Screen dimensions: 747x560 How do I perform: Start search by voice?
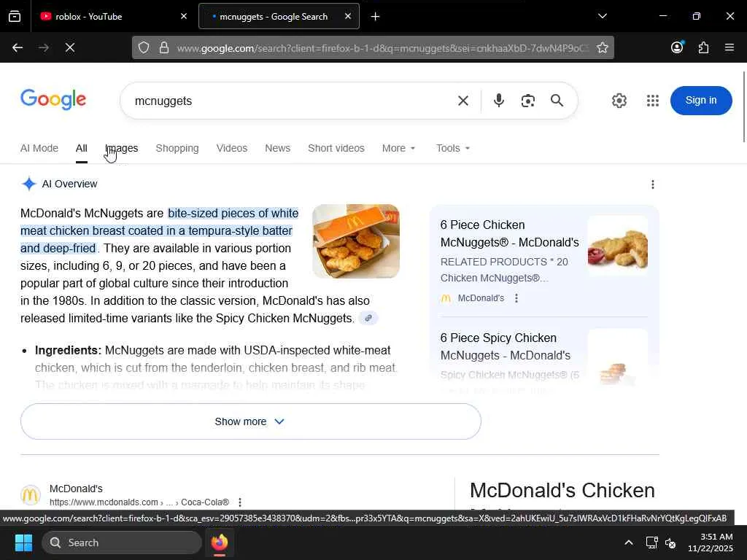click(x=499, y=101)
